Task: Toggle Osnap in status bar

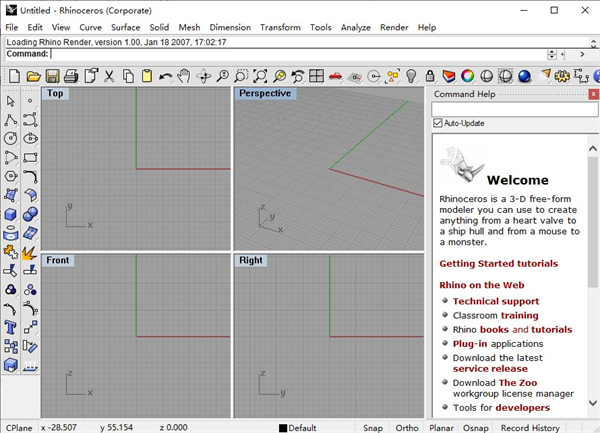Action: (476, 427)
